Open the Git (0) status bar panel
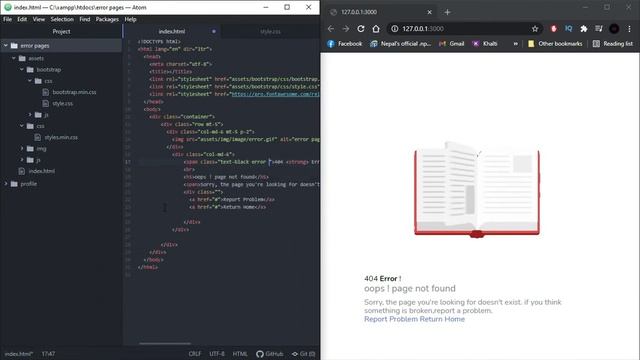The width and height of the screenshot is (640, 360). pyautogui.click(x=303, y=354)
